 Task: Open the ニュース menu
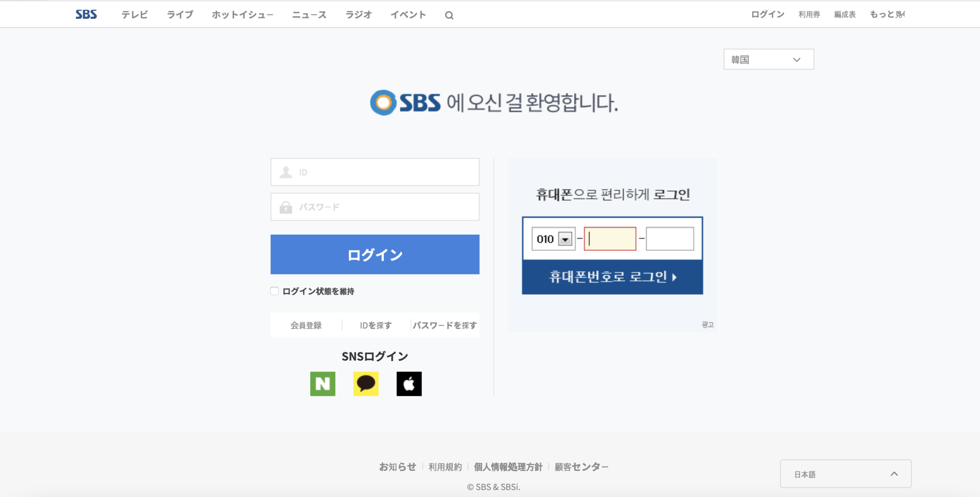(x=308, y=15)
